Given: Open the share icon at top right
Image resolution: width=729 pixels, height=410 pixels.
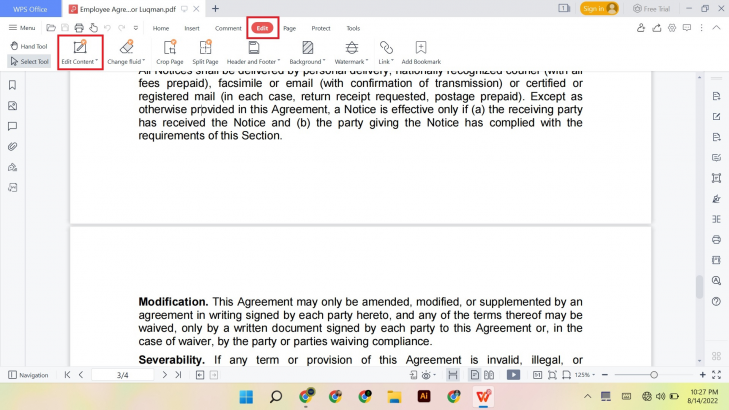Looking at the screenshot, I should [656, 28].
